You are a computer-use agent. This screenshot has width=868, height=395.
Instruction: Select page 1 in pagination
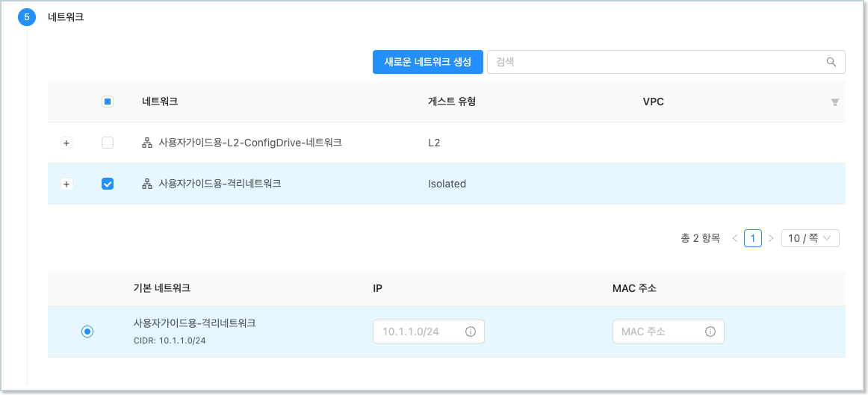click(x=753, y=238)
